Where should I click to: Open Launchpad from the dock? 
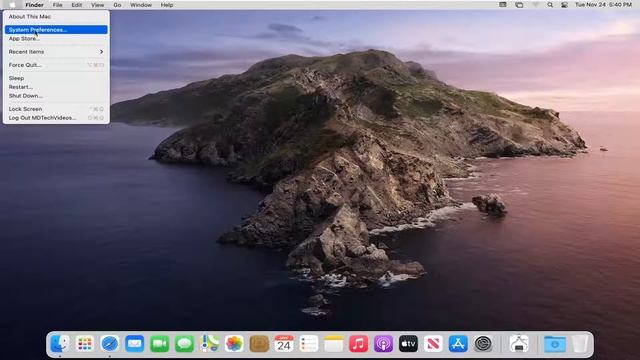84,344
